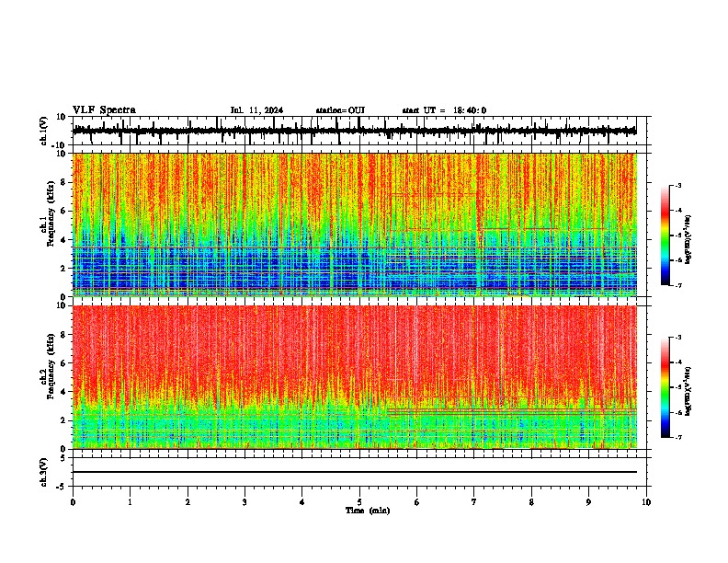Click the time axis tick label "9"

click(x=588, y=502)
